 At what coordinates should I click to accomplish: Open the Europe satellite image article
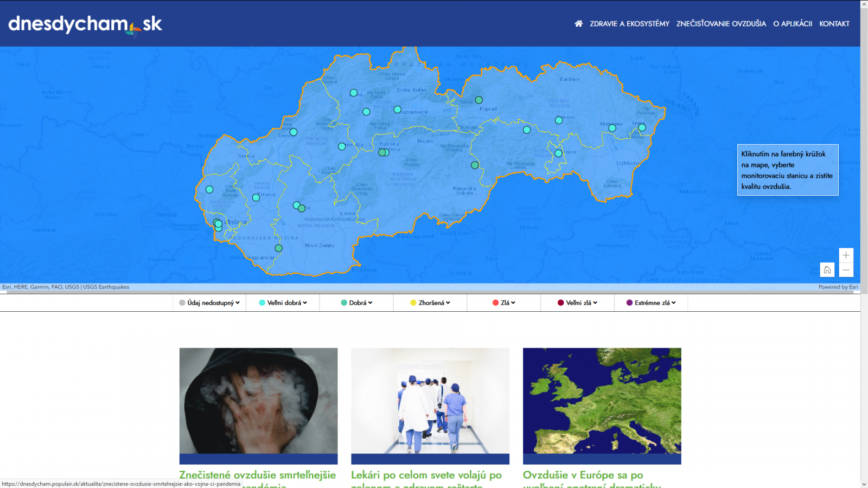(602, 401)
